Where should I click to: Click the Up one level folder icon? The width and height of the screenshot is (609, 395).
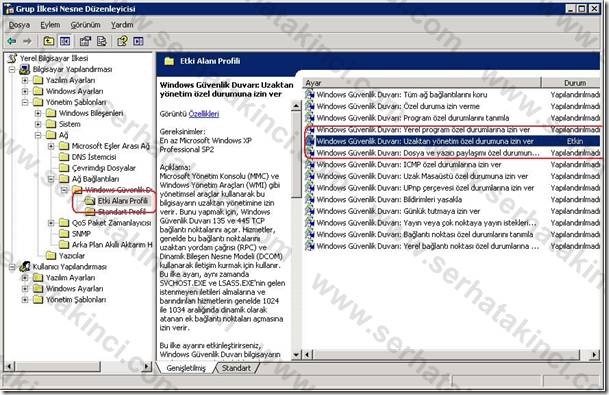pyautogui.click(x=49, y=41)
